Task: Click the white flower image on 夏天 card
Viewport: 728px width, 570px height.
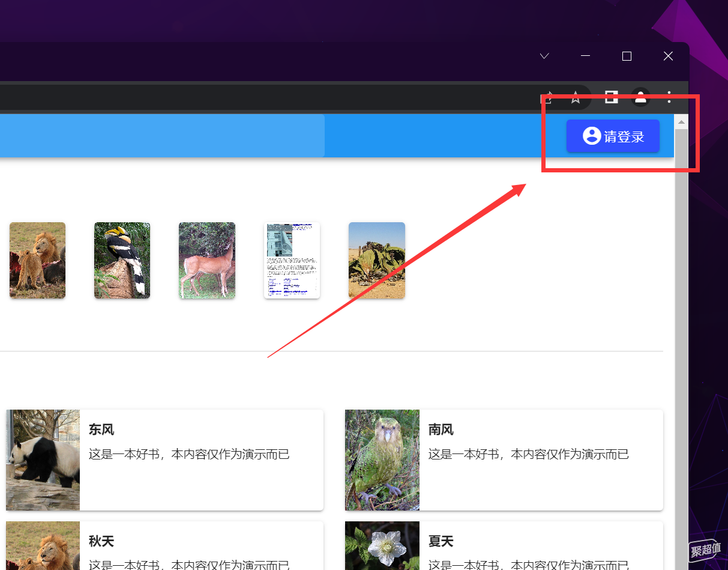Action: pos(382,545)
